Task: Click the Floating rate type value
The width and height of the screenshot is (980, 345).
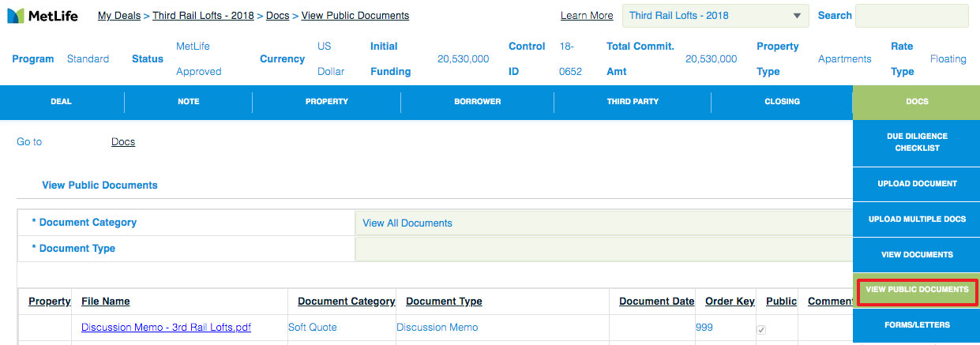Action: click(x=948, y=59)
